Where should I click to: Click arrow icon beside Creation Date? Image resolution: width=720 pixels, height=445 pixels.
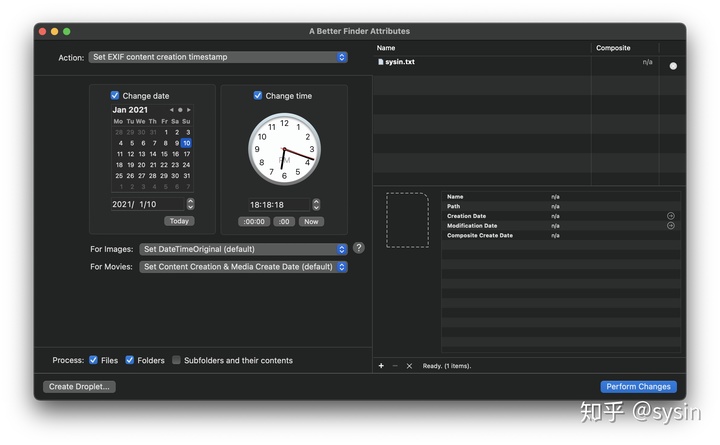point(670,215)
